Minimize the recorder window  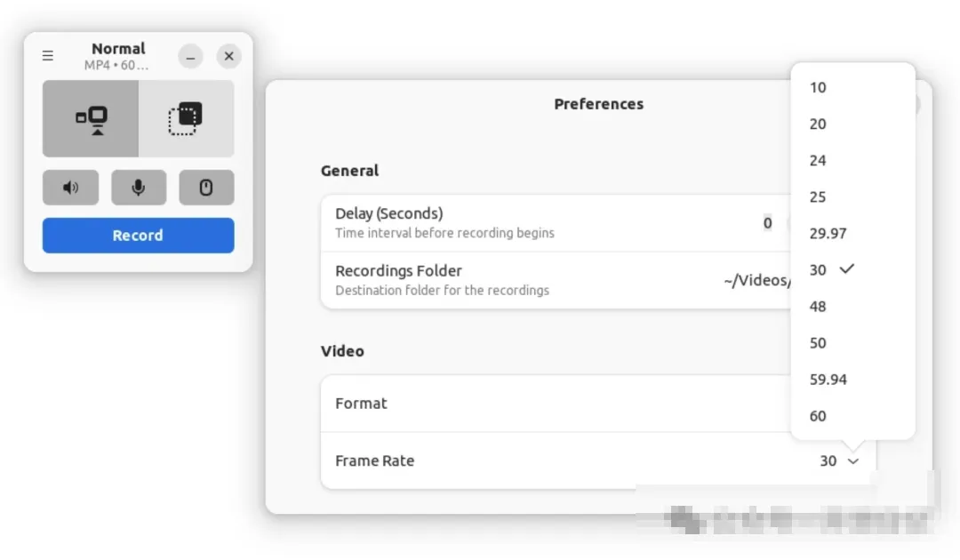click(x=190, y=56)
